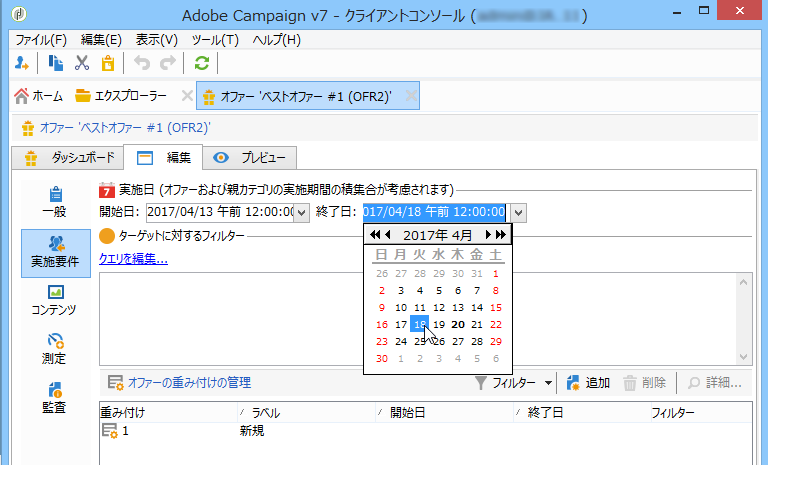Go to previous month in calendar

click(x=387, y=234)
